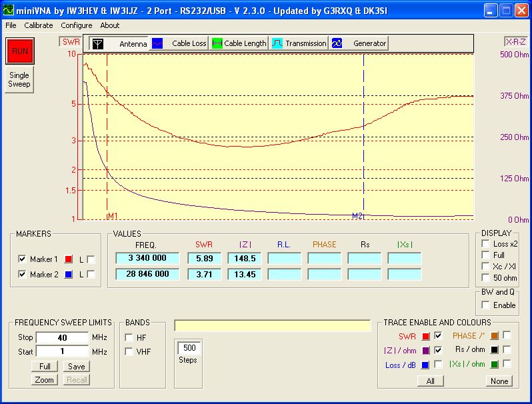Activate Transmission mode

(299, 43)
